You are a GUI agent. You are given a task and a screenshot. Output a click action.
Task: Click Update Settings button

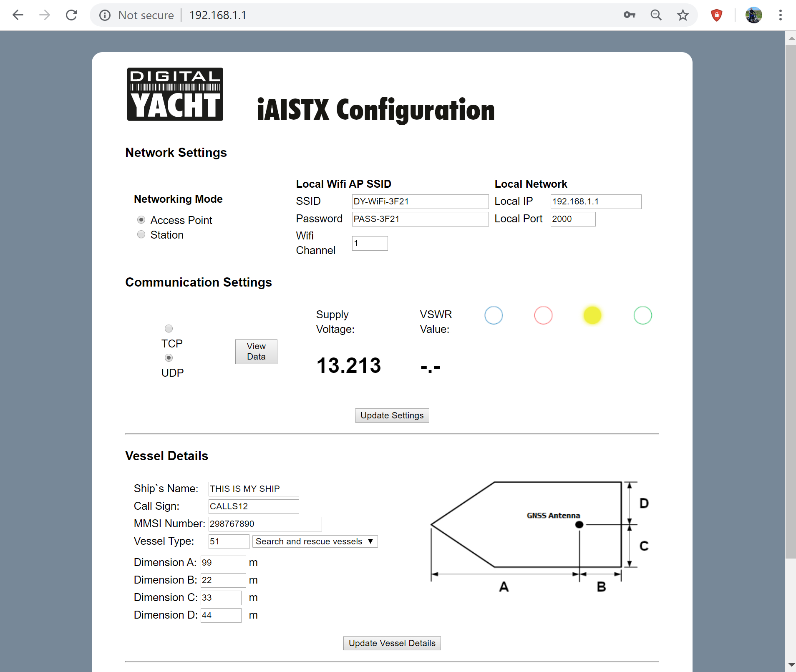pos(392,415)
